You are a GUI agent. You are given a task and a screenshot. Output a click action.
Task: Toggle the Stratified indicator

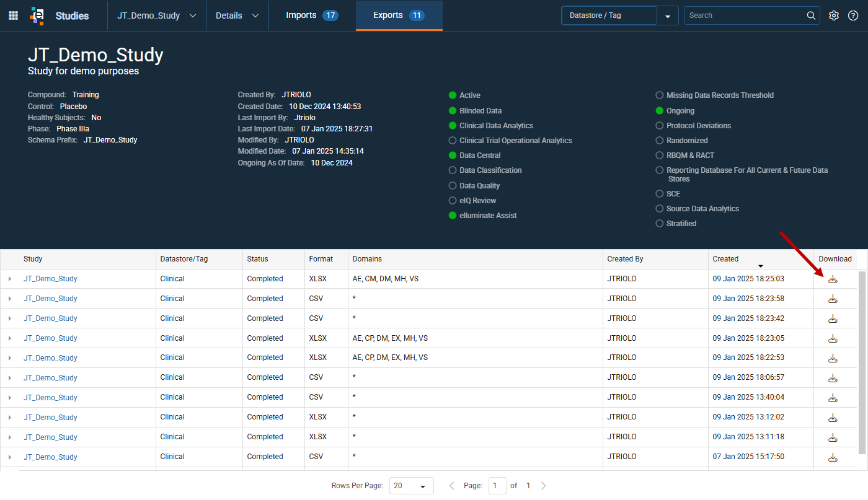(x=660, y=224)
